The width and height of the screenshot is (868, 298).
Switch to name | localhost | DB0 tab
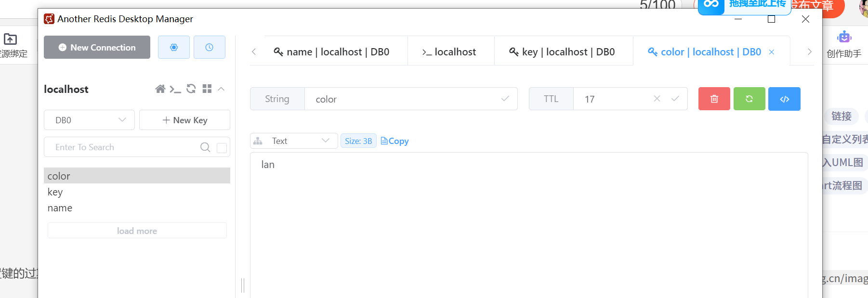331,52
